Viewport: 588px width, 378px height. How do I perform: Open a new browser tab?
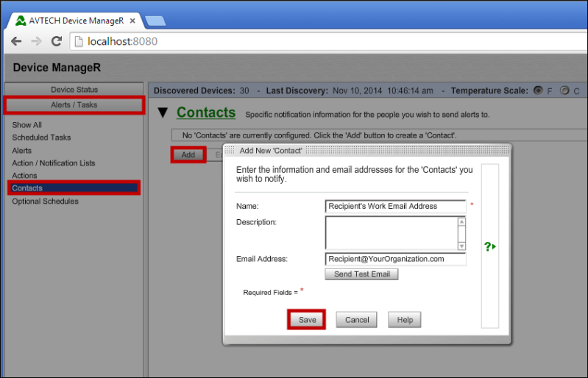point(155,21)
